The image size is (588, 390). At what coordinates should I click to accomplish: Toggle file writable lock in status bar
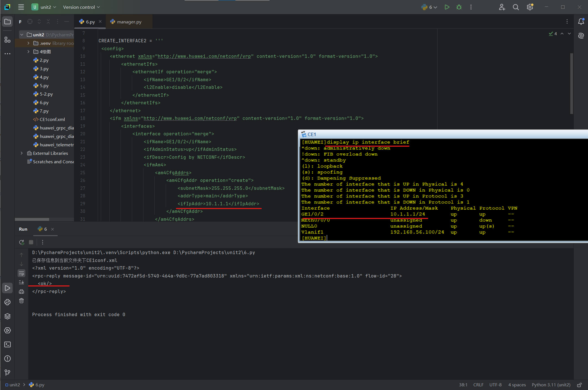click(580, 385)
